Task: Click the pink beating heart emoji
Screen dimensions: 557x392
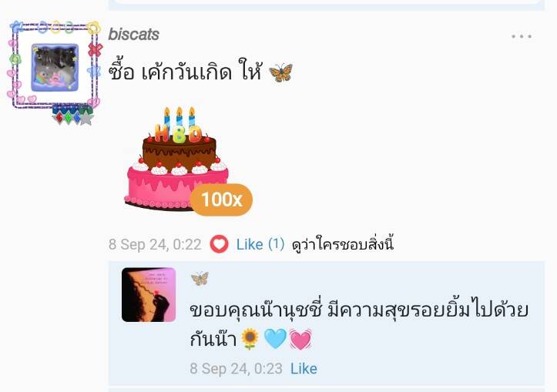Action: (300, 339)
